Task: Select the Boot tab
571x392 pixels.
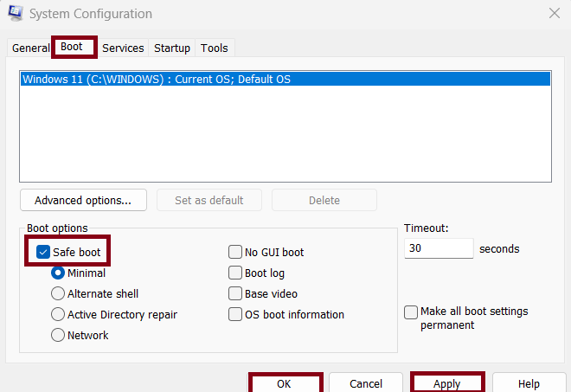Action: coord(74,47)
